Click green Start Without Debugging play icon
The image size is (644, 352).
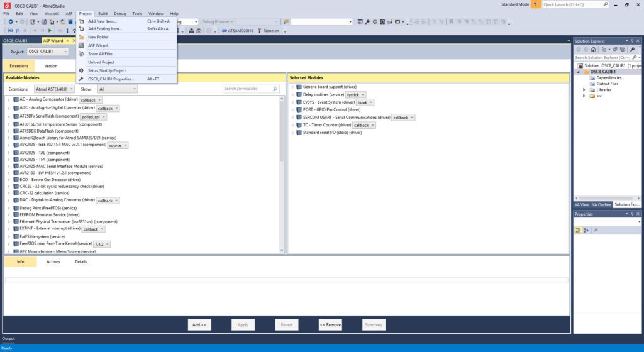pyautogui.click(x=50, y=31)
